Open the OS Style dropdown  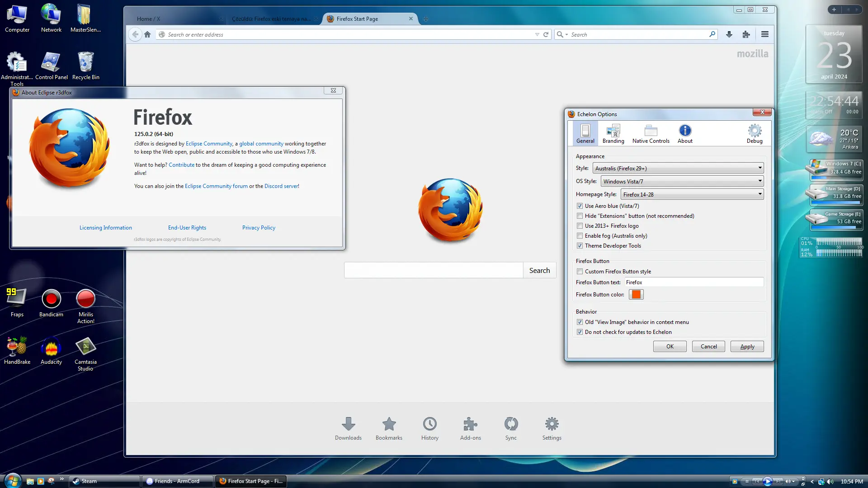[x=682, y=181]
